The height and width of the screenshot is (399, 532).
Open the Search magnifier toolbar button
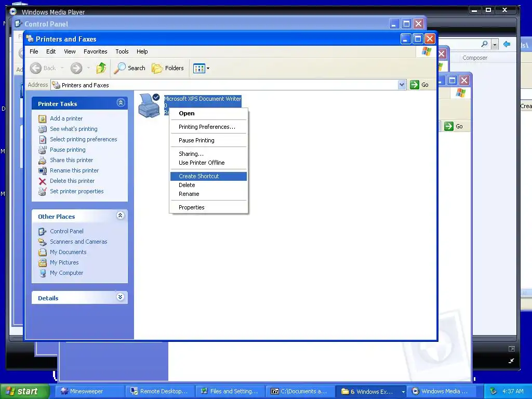pos(129,68)
